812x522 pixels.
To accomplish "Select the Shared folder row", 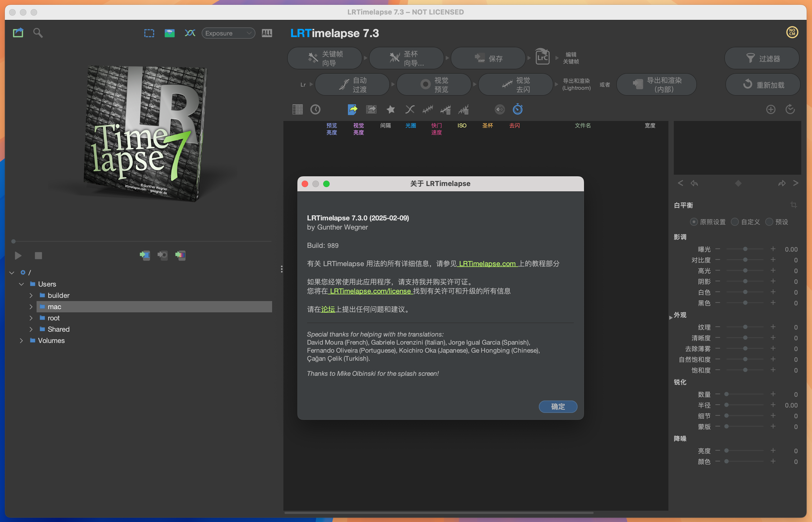I will [154, 329].
